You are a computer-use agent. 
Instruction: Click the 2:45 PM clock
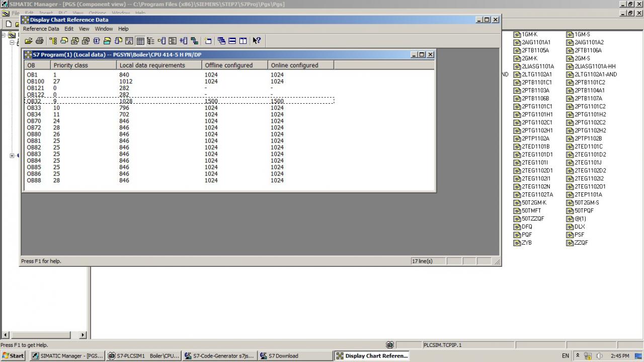coord(619,355)
